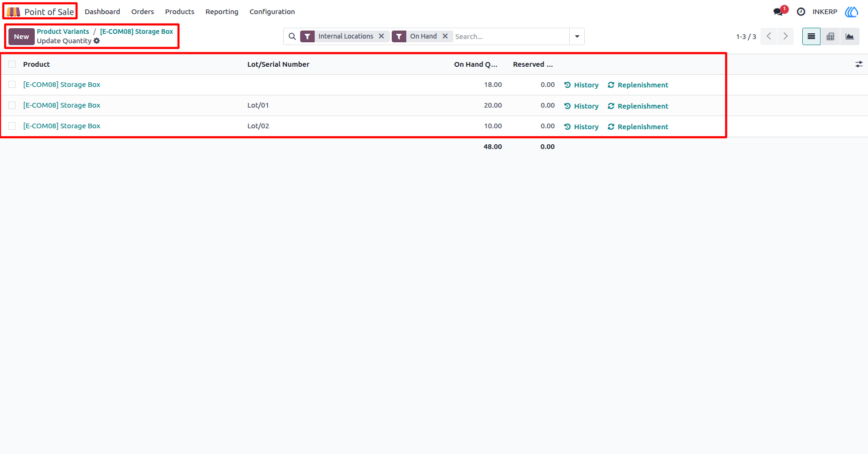Open the activities clock icon
Viewport: 868px width, 454px height.
801,12
